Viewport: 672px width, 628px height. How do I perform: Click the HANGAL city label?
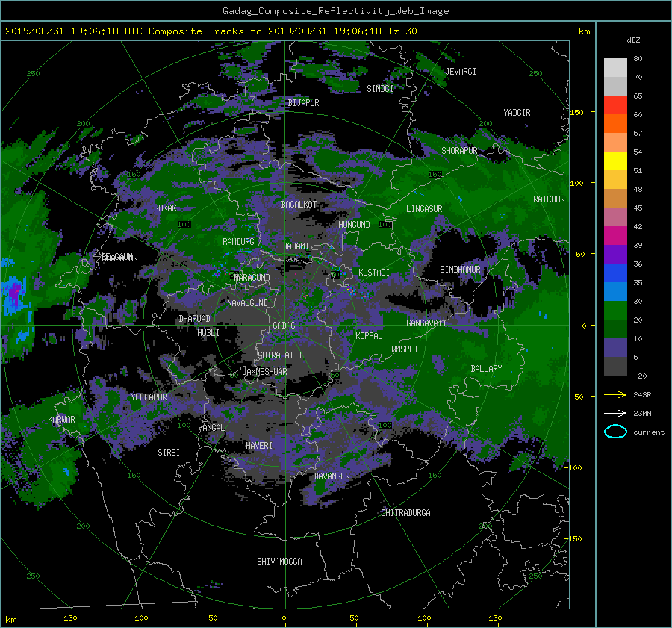click(211, 428)
